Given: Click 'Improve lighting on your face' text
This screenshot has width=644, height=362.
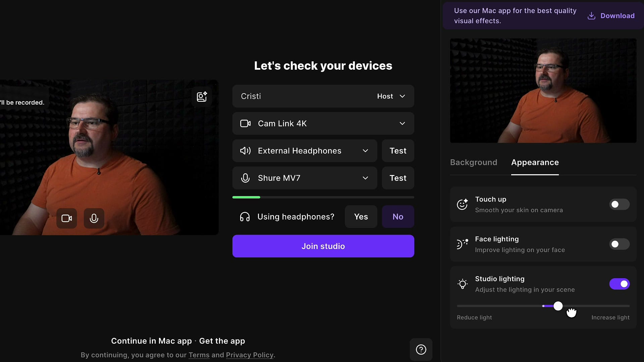Looking at the screenshot, I should [520, 250].
